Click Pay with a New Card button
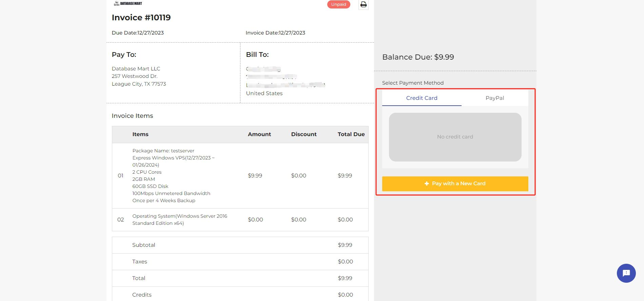 (455, 184)
